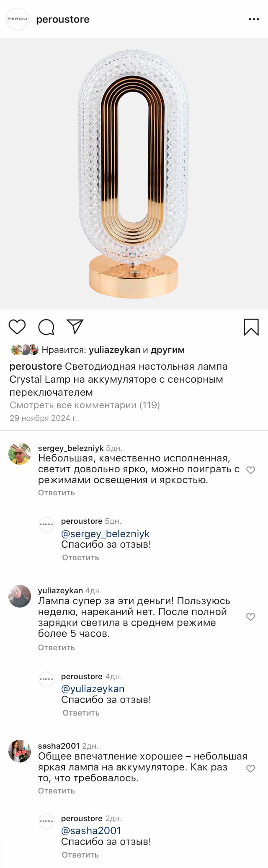Like sasha2001's comment
The width and height of the screenshot is (268, 868).
tap(250, 769)
